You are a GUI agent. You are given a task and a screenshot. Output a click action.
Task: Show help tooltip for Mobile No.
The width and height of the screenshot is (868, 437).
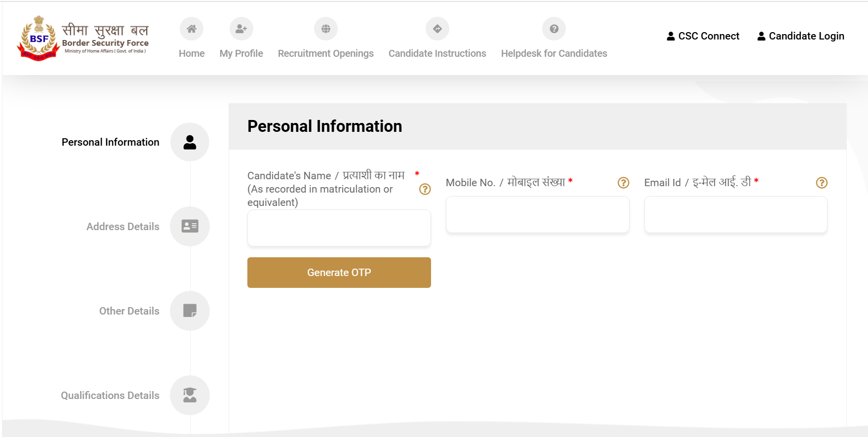click(x=624, y=183)
